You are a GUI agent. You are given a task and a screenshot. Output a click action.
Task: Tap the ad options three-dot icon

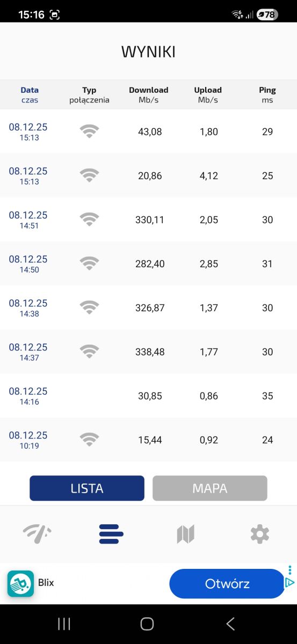click(290, 570)
